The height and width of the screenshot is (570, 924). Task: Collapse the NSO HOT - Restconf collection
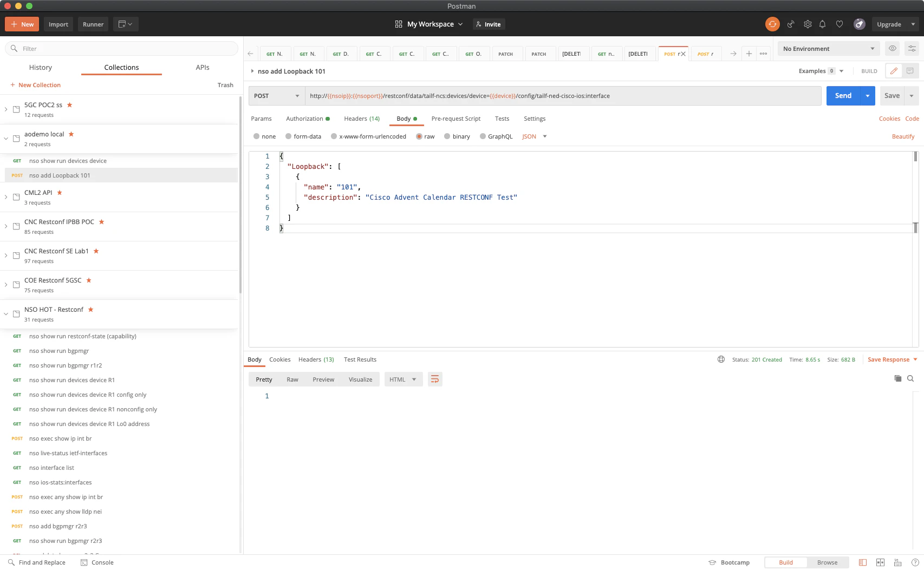(6, 314)
